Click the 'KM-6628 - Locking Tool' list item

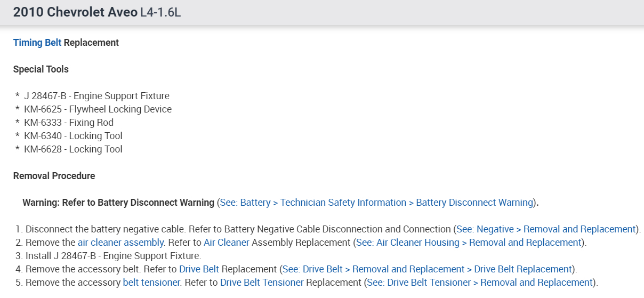coord(73,149)
